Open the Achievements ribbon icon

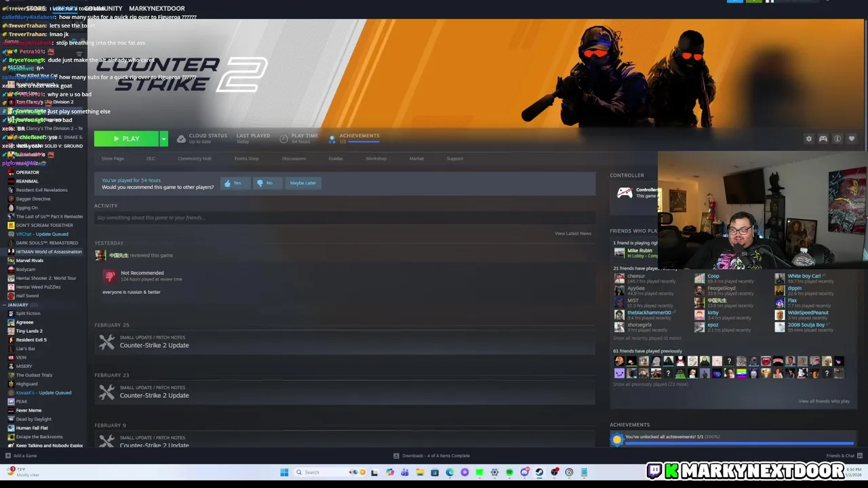click(332, 139)
